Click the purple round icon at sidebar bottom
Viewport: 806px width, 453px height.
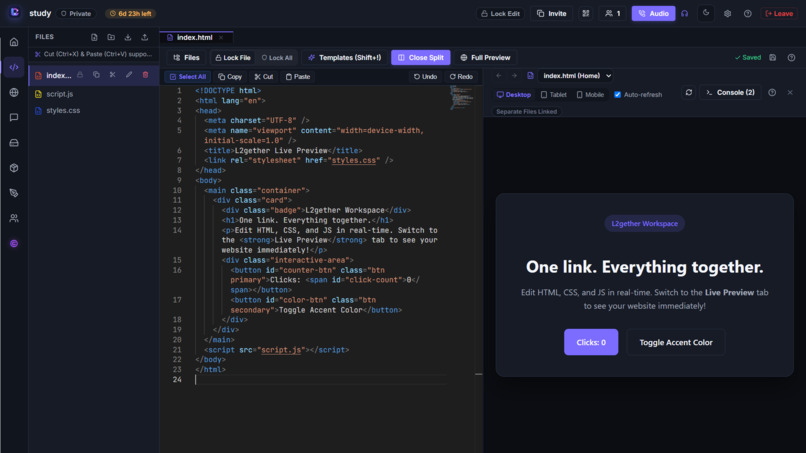tap(14, 244)
